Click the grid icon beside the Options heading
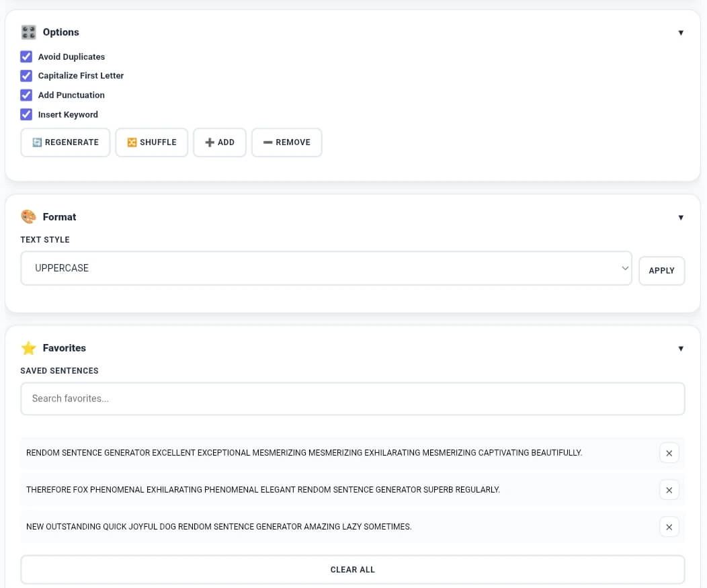Image resolution: width=707 pixels, height=588 pixels. coord(28,32)
